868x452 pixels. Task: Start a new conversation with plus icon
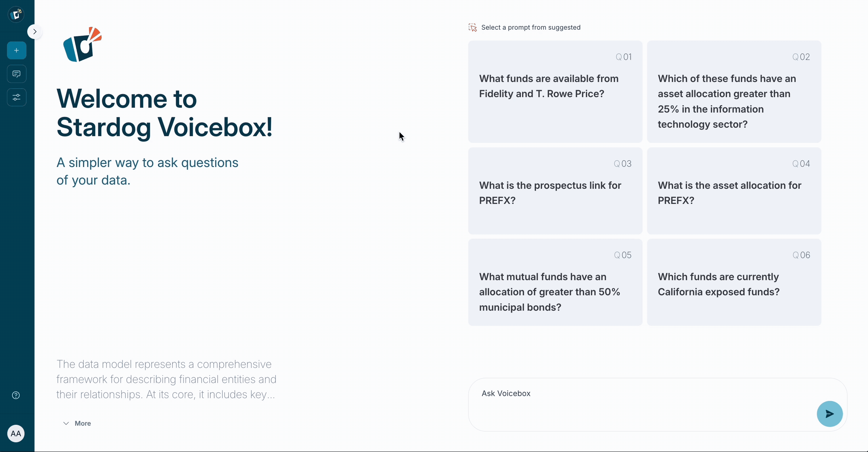point(17,51)
